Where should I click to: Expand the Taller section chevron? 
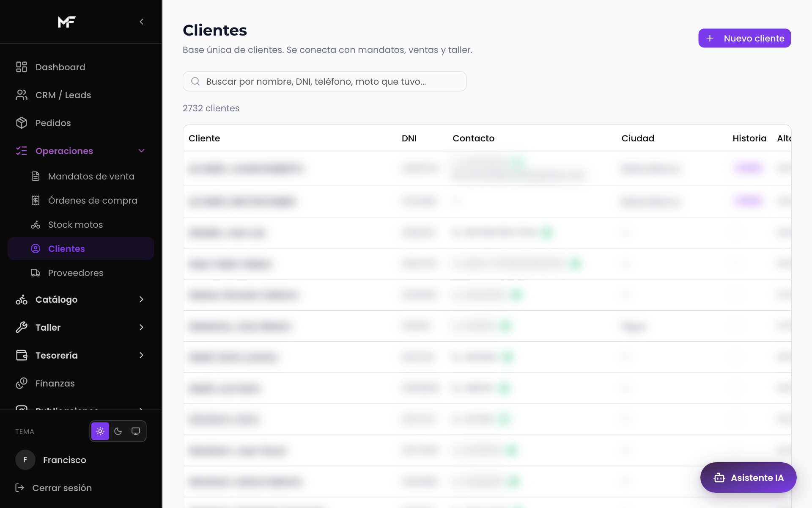[142, 327]
